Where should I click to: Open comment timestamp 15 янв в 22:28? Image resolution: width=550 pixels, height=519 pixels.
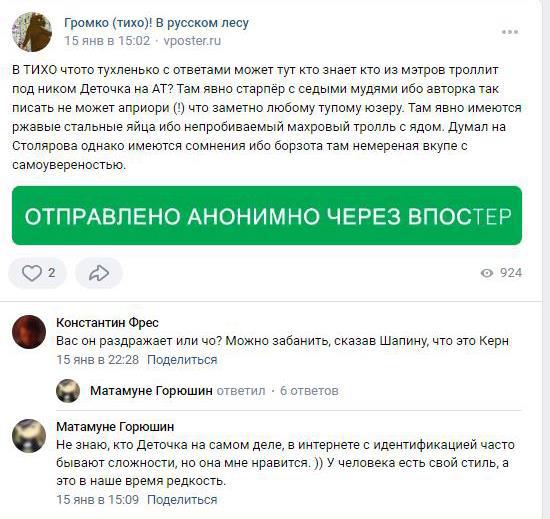[x=98, y=360]
